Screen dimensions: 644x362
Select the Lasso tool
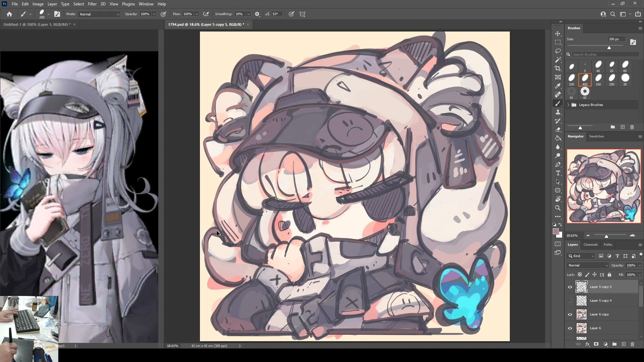[558, 51]
